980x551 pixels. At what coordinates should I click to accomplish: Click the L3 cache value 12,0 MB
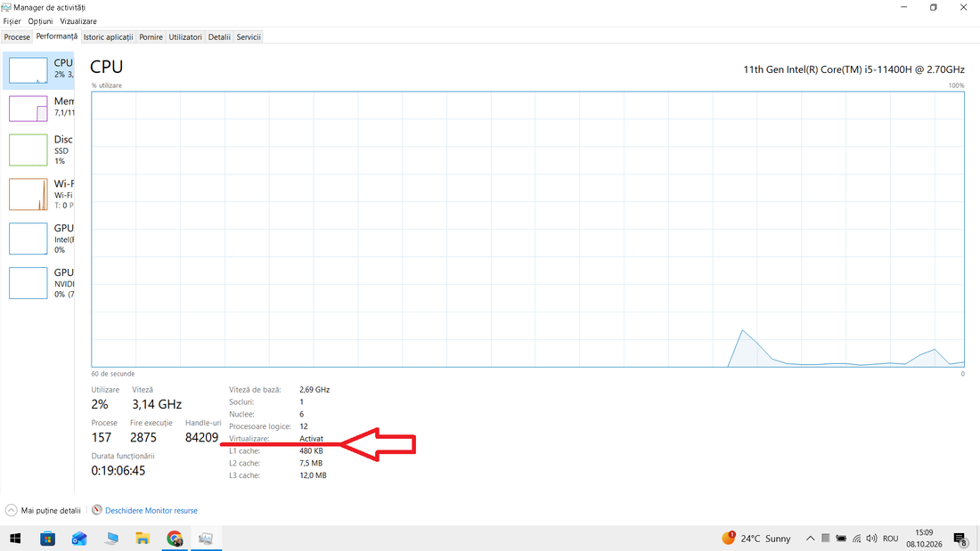[313, 475]
